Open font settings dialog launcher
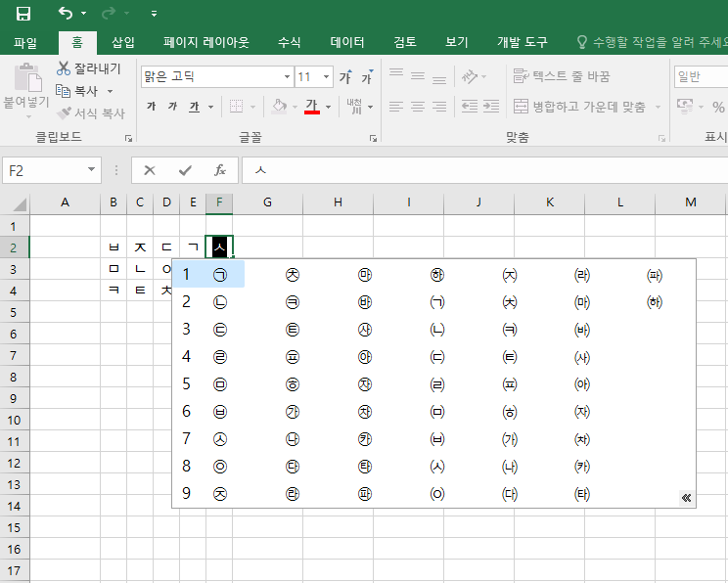Screen dimensions: 728x583 point(373,138)
